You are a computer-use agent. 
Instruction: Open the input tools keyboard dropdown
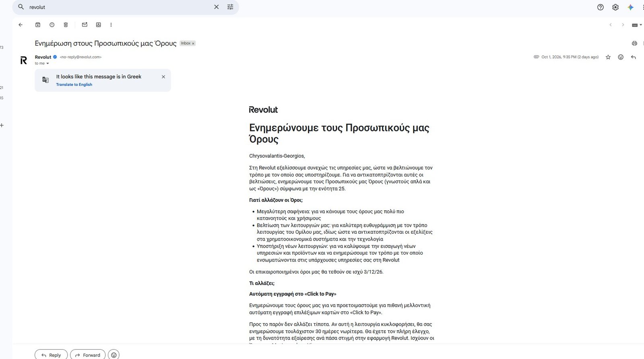pos(637,25)
